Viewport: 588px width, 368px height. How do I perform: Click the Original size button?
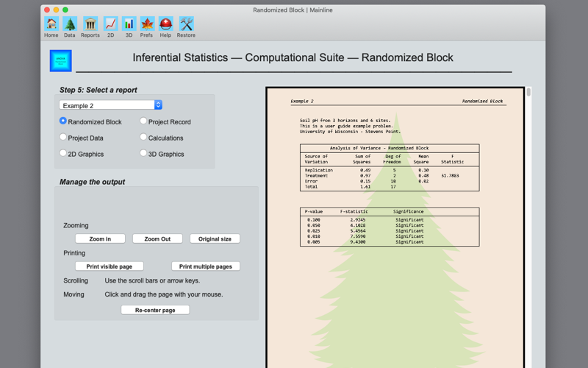[215, 238]
